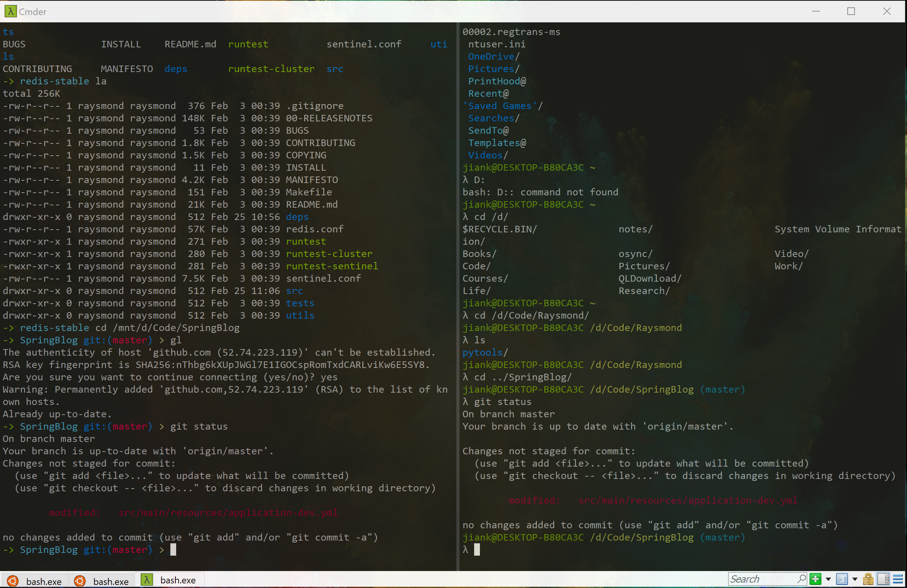Image resolution: width=907 pixels, height=588 pixels.
Task: Click the Ubuntu icon on the second bash.exe tab
Action: pyautogui.click(x=80, y=580)
